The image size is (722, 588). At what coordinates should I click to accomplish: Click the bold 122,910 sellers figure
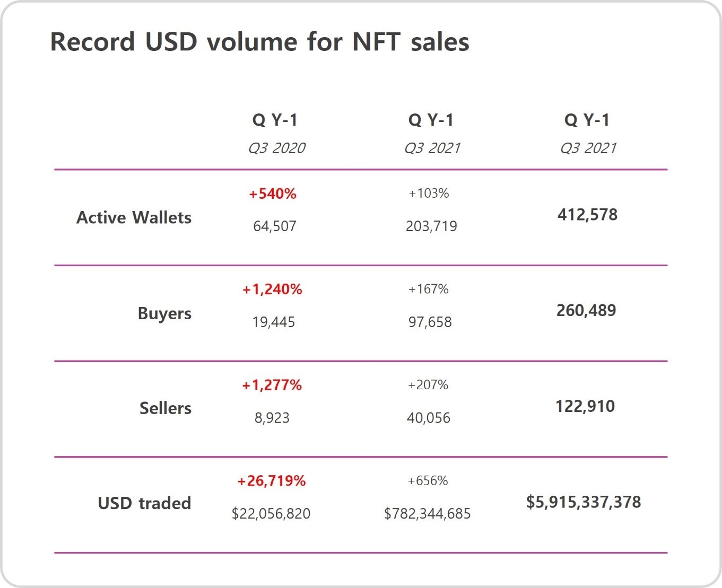[x=585, y=407]
